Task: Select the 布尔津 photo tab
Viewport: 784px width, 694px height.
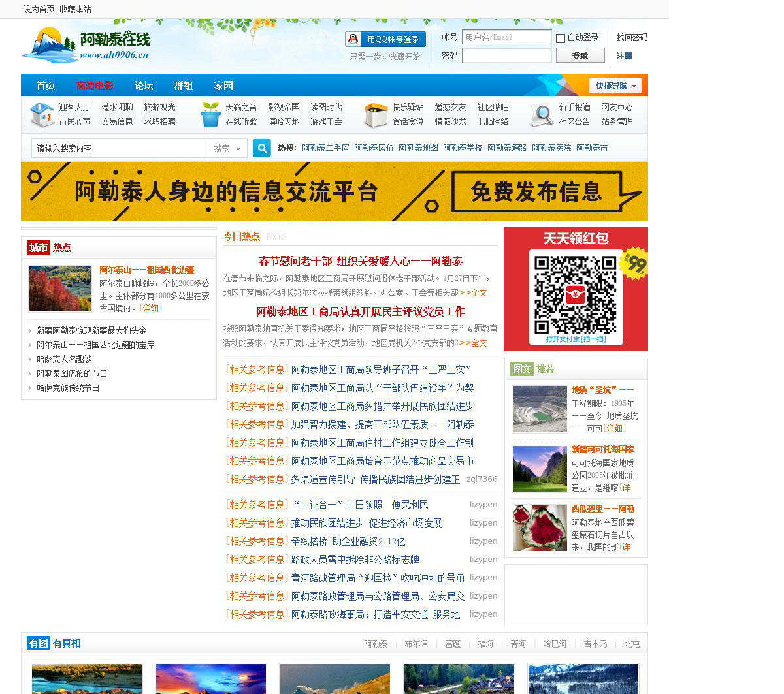Action: (416, 644)
